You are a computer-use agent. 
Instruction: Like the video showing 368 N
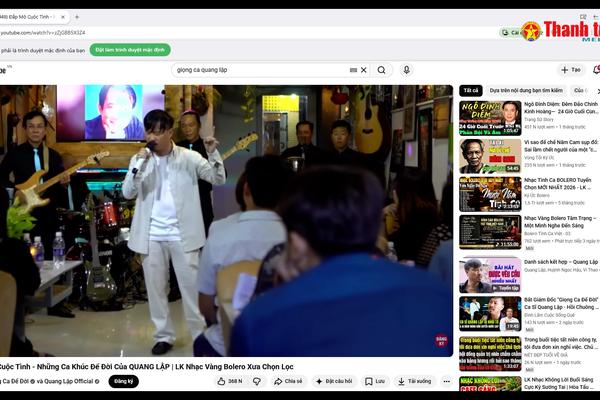pyautogui.click(x=230, y=381)
